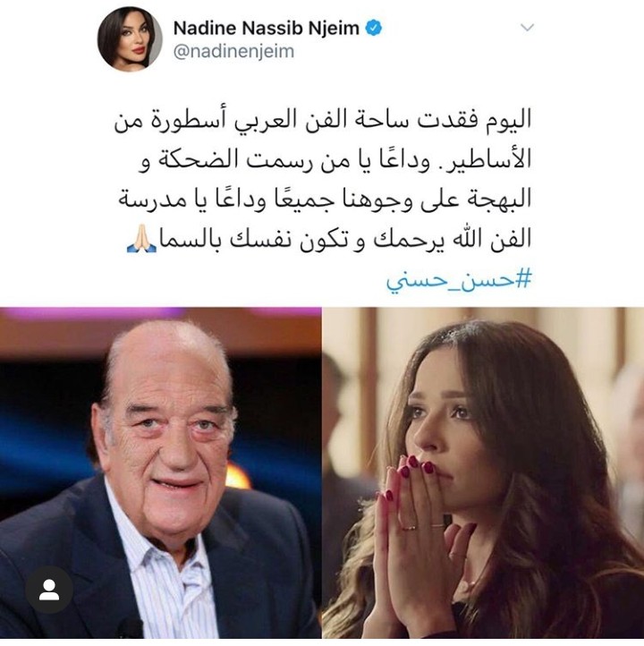Tap the praying hands emoji
Viewport: 644px width, 646px height.
(141, 239)
